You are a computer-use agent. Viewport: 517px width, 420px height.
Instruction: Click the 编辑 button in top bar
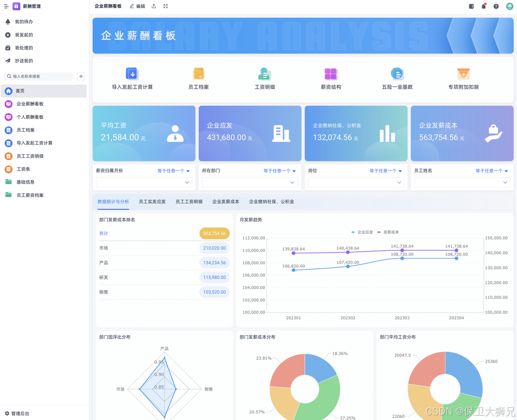[x=137, y=6]
